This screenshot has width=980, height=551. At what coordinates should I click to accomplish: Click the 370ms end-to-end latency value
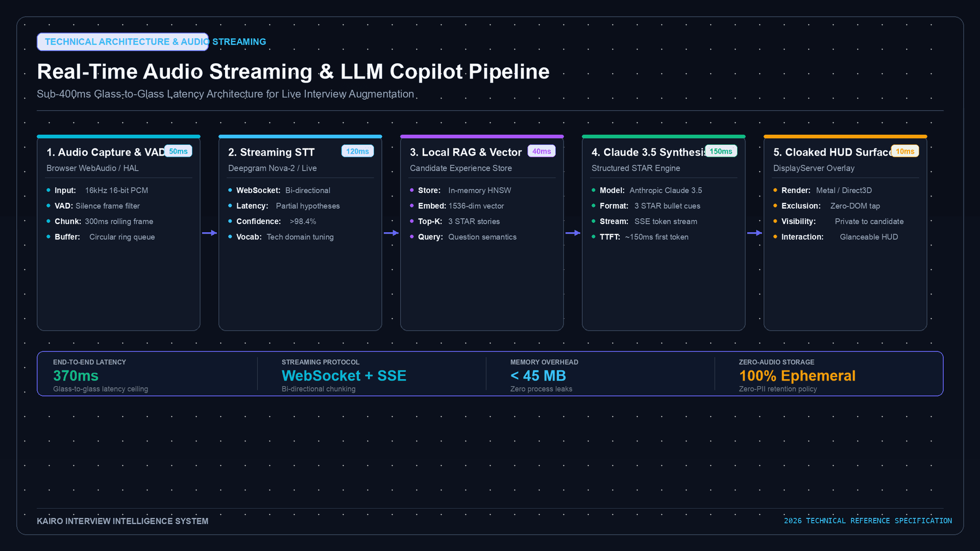(x=76, y=375)
